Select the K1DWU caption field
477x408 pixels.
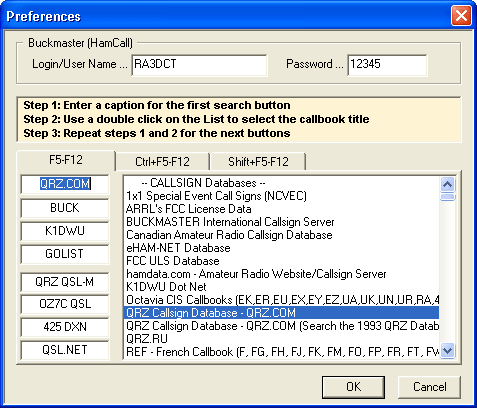(x=65, y=231)
